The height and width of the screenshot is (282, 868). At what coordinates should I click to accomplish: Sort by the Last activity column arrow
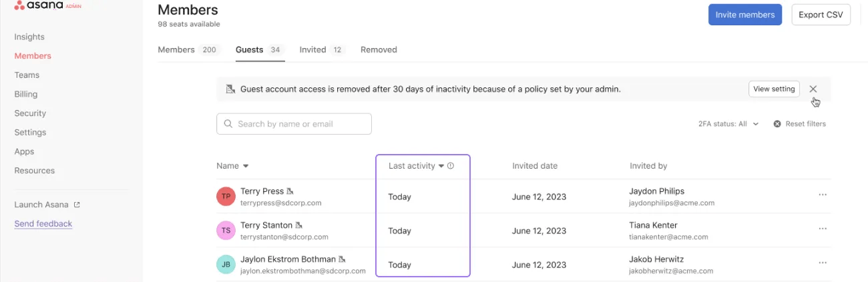pos(441,166)
